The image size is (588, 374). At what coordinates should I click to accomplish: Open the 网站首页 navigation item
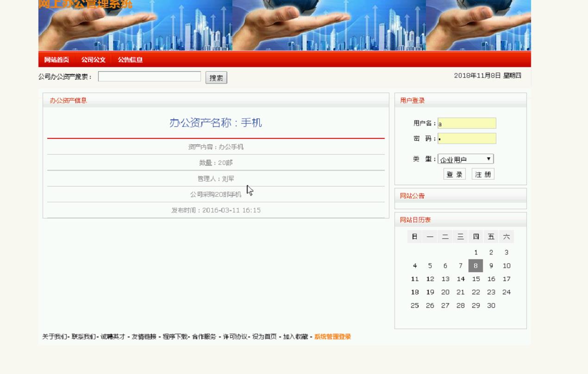tap(56, 60)
